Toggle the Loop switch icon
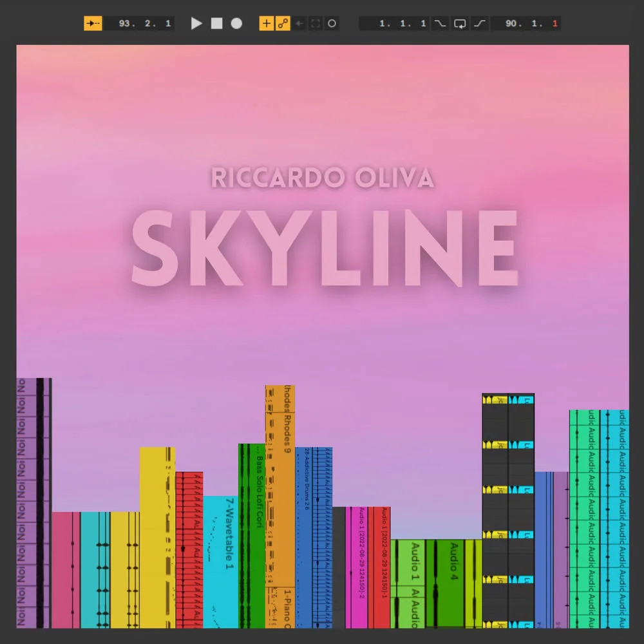Screen dimensions: 644x644 pos(460,23)
